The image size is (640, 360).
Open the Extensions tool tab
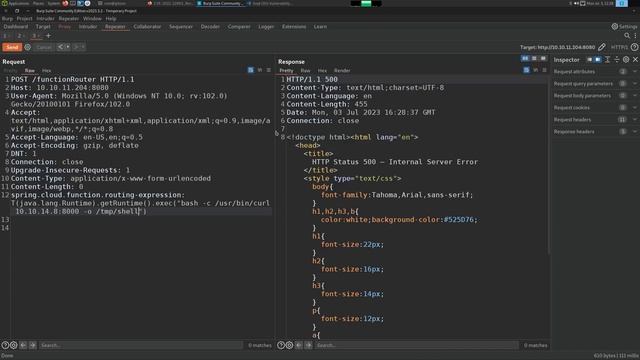(x=294, y=27)
